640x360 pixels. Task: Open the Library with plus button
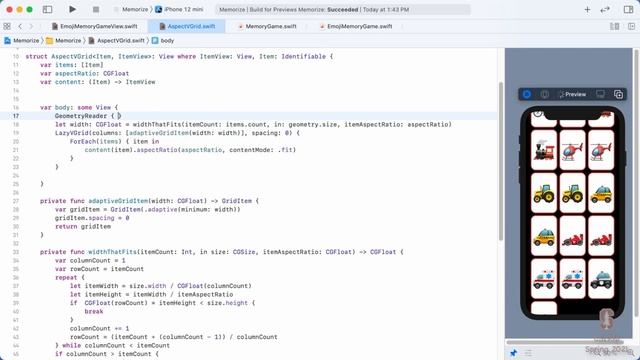(x=587, y=9)
